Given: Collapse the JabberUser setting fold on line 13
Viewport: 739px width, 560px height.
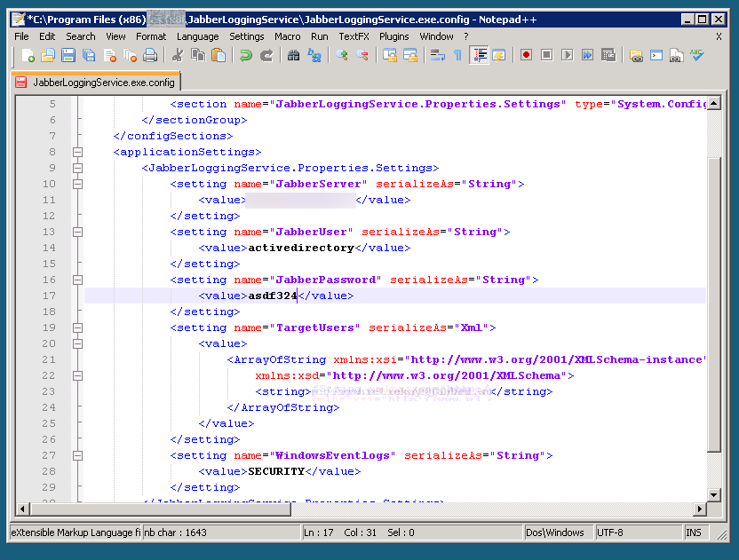Looking at the screenshot, I should [78, 233].
